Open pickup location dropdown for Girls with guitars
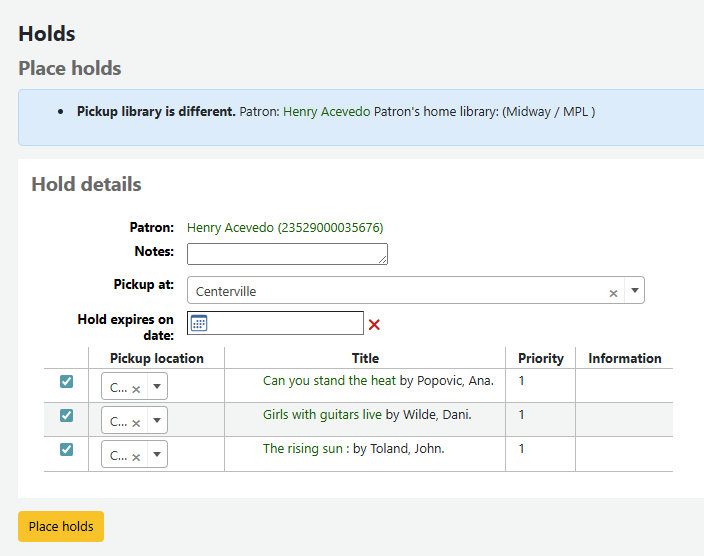The image size is (704, 556). [x=157, y=421]
